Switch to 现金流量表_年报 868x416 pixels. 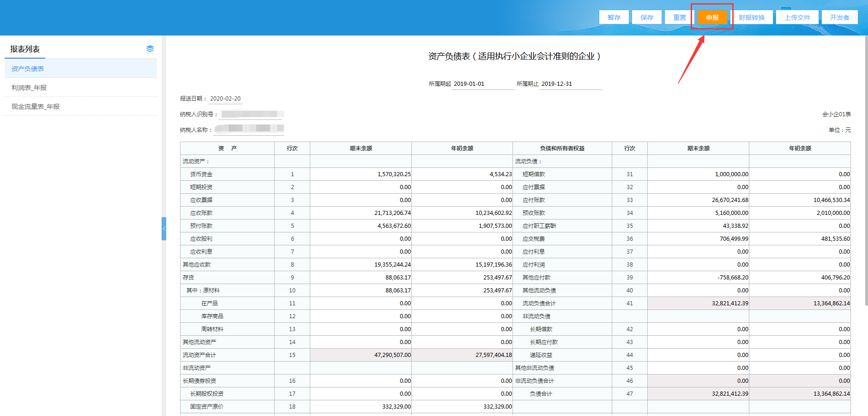[x=36, y=107]
